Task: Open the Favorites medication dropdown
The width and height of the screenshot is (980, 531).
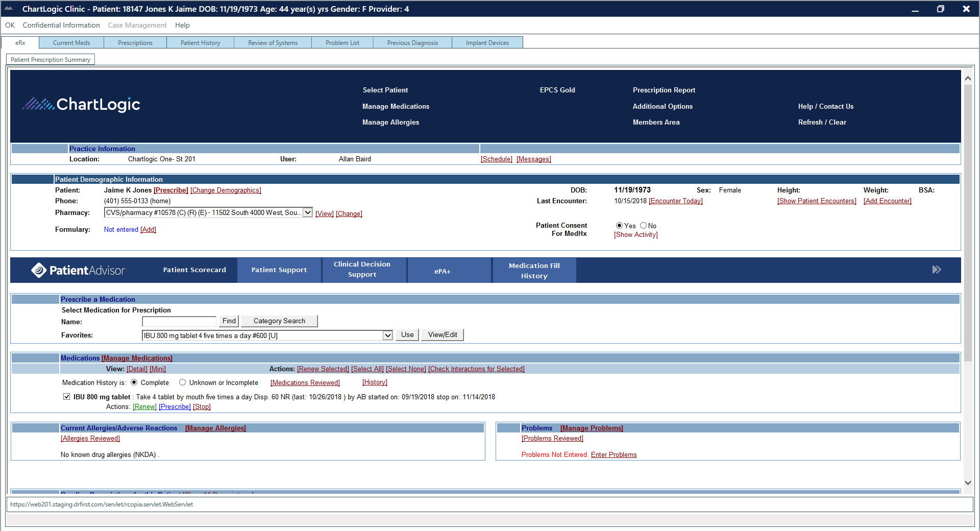Action: point(387,335)
